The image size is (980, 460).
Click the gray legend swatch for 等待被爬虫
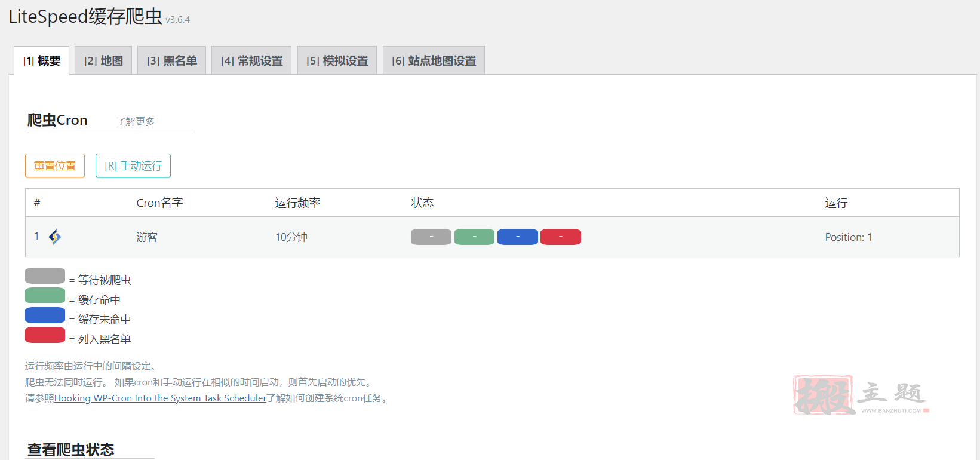(45, 275)
